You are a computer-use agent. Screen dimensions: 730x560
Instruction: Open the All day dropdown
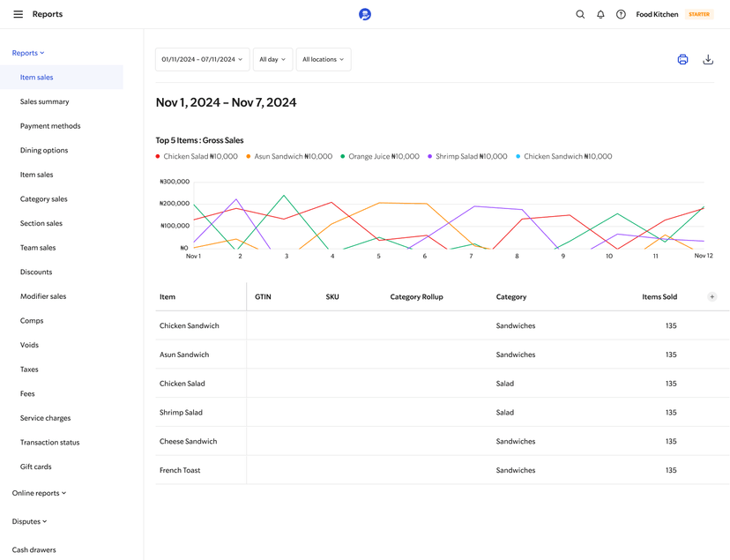pyautogui.click(x=272, y=60)
